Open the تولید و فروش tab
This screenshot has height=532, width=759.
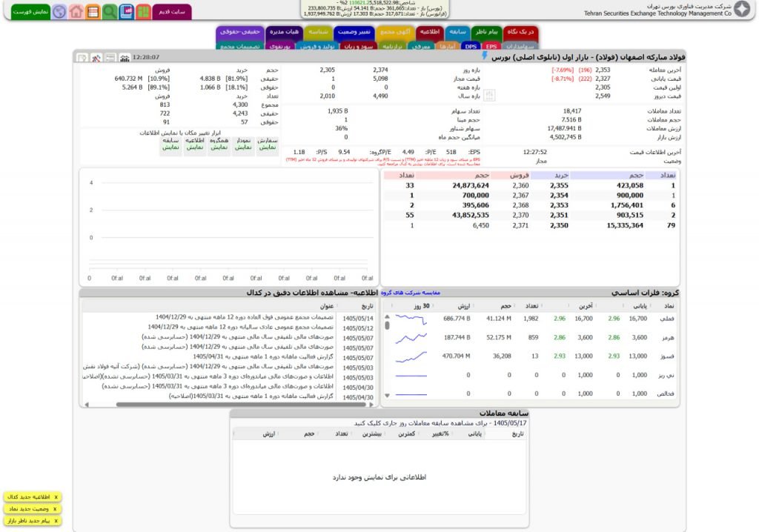point(316,47)
